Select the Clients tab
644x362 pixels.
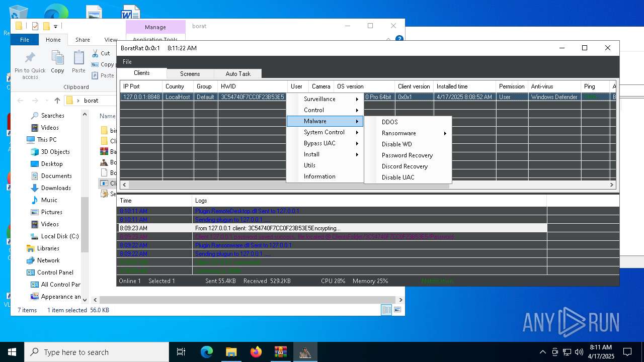pyautogui.click(x=142, y=73)
